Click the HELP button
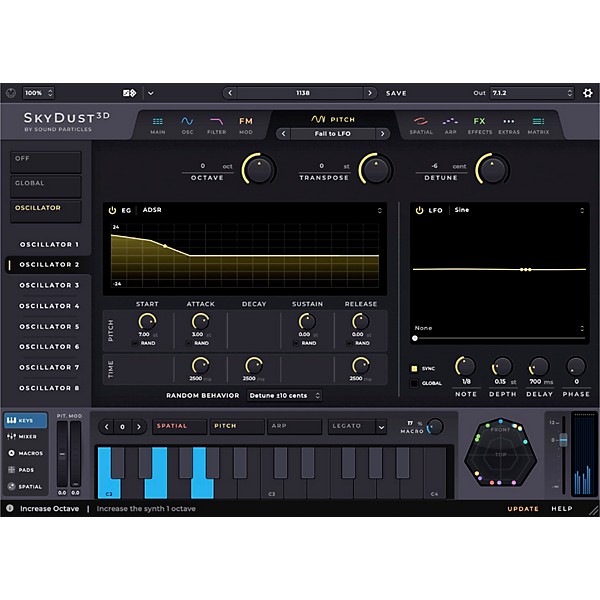Image resolution: width=600 pixels, height=600 pixels. point(562,509)
